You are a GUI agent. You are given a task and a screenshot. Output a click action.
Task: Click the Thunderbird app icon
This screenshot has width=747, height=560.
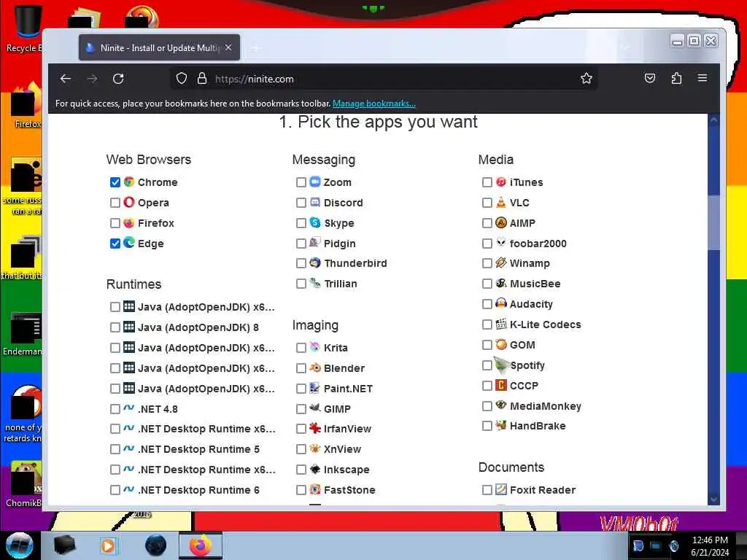(315, 262)
